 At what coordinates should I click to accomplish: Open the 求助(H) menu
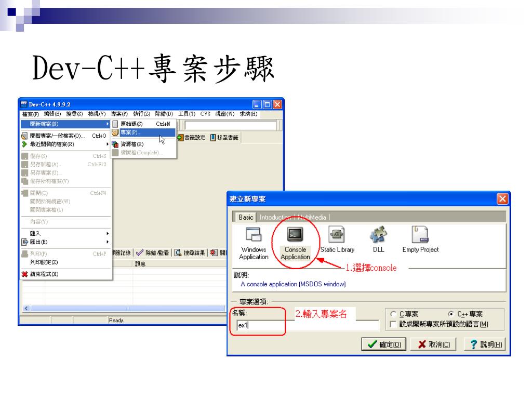249,114
